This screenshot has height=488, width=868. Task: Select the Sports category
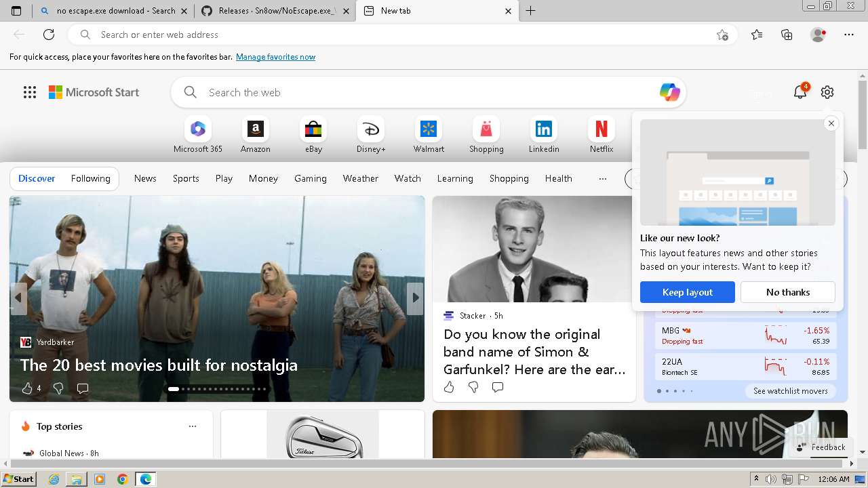[186, 178]
